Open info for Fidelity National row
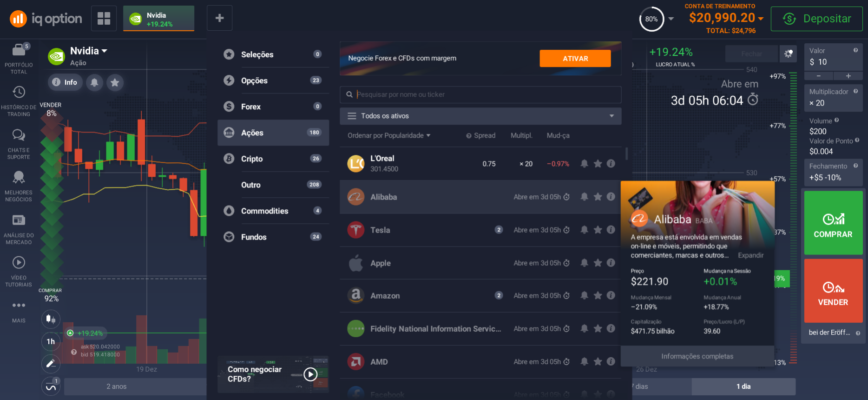This screenshot has height=400, width=868. [611, 328]
